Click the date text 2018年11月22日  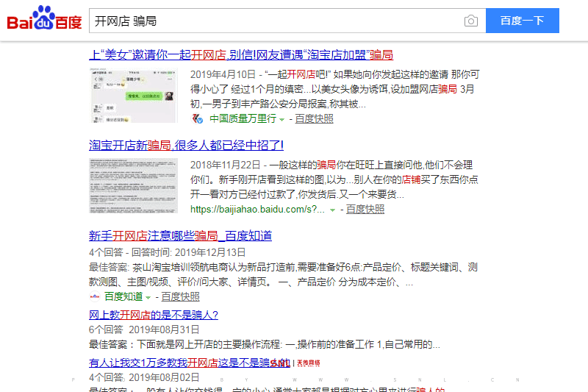click(x=225, y=165)
